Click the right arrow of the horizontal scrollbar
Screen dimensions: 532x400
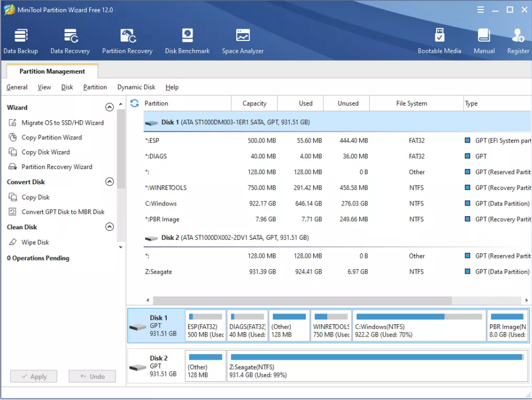tap(526, 300)
